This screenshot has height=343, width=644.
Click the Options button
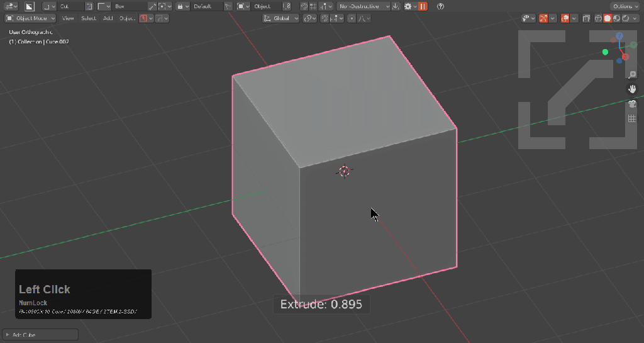tap(625, 6)
